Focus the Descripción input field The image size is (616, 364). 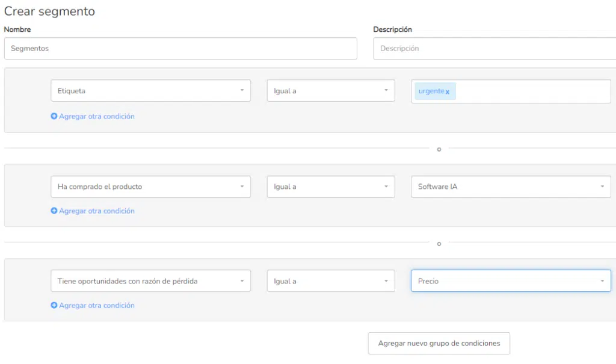point(494,48)
